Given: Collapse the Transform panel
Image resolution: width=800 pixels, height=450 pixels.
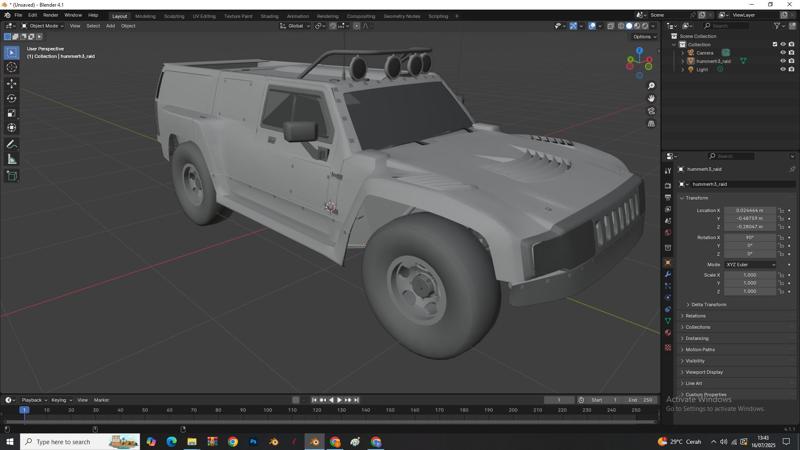Looking at the screenshot, I should coord(694,198).
